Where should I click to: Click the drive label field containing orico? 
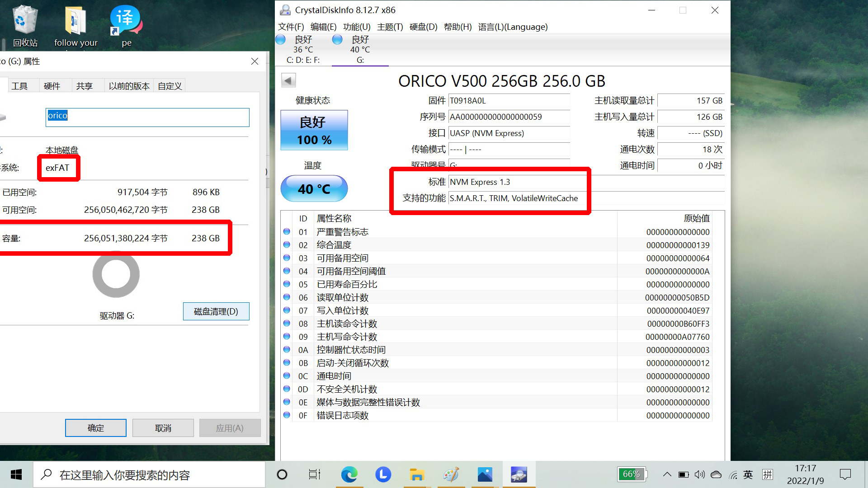tap(147, 117)
